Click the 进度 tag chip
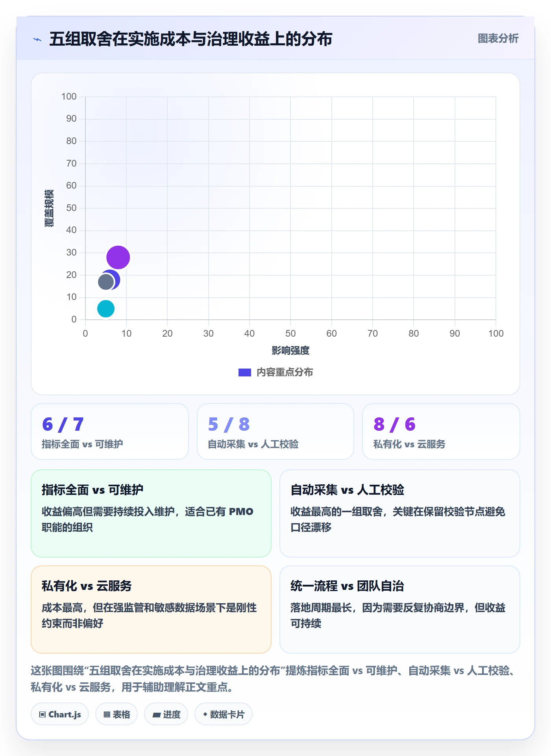The image size is (551, 756). [166, 714]
